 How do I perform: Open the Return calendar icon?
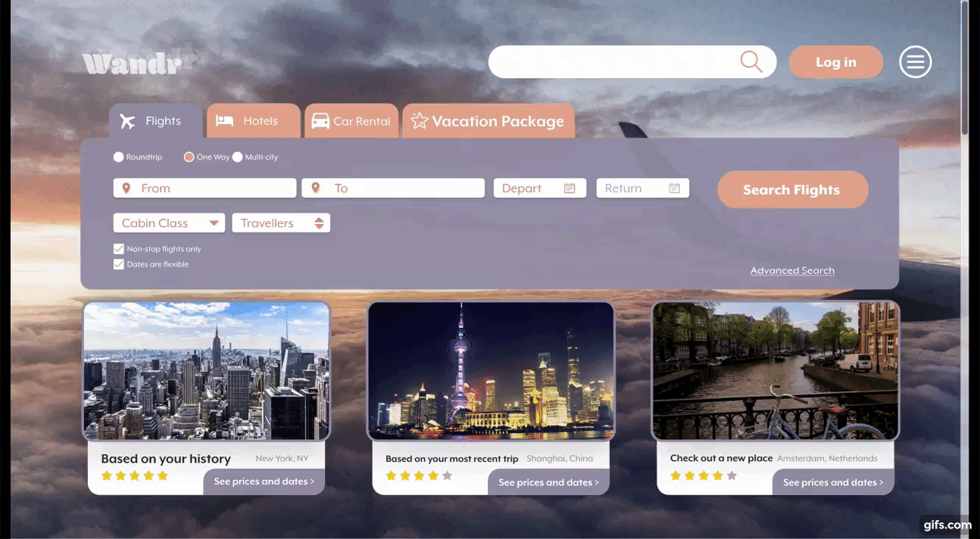[674, 188]
